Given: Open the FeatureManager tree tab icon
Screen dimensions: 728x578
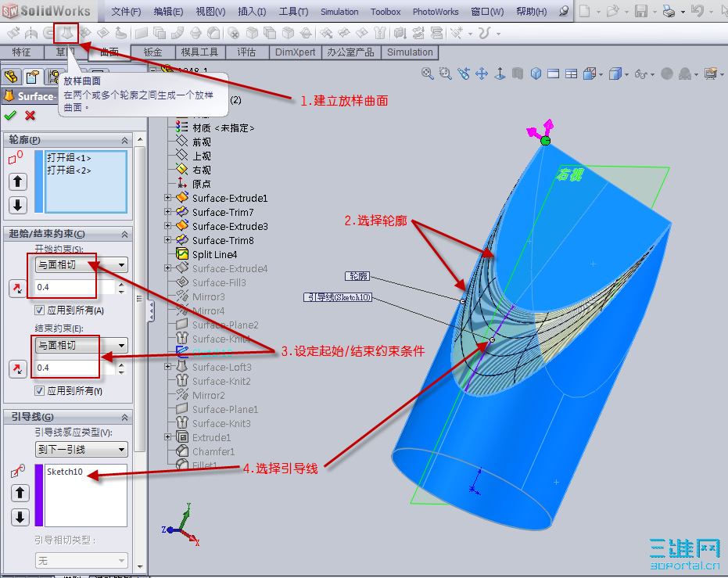Looking at the screenshot, I should coord(11,77).
